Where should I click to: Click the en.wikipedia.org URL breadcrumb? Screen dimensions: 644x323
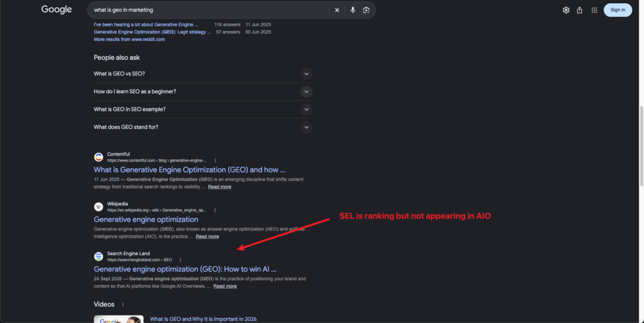click(x=157, y=210)
